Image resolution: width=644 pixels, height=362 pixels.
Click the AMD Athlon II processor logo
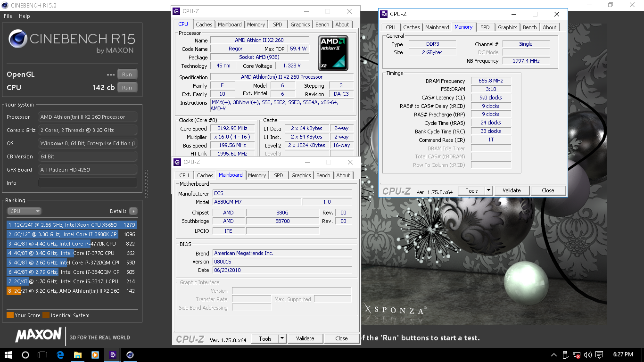click(333, 53)
